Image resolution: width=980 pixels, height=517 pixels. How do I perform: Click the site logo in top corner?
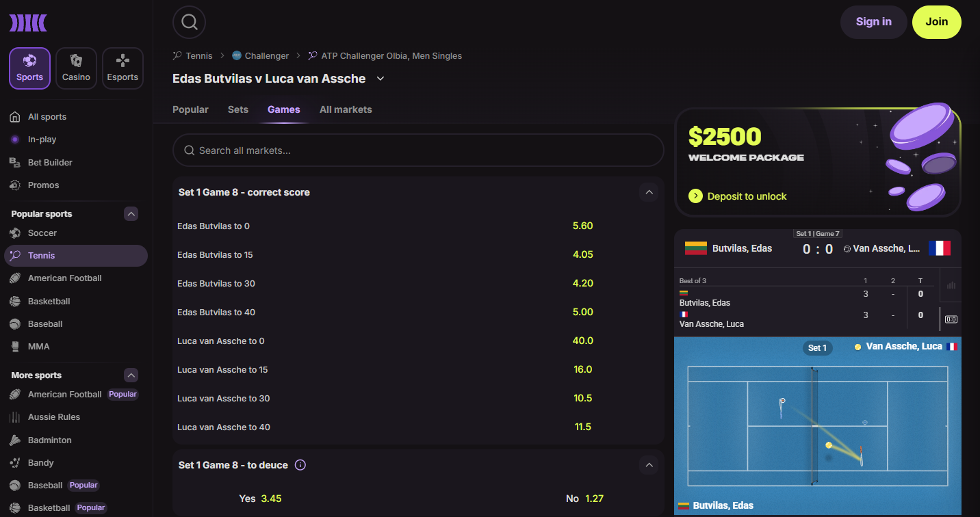(28, 23)
